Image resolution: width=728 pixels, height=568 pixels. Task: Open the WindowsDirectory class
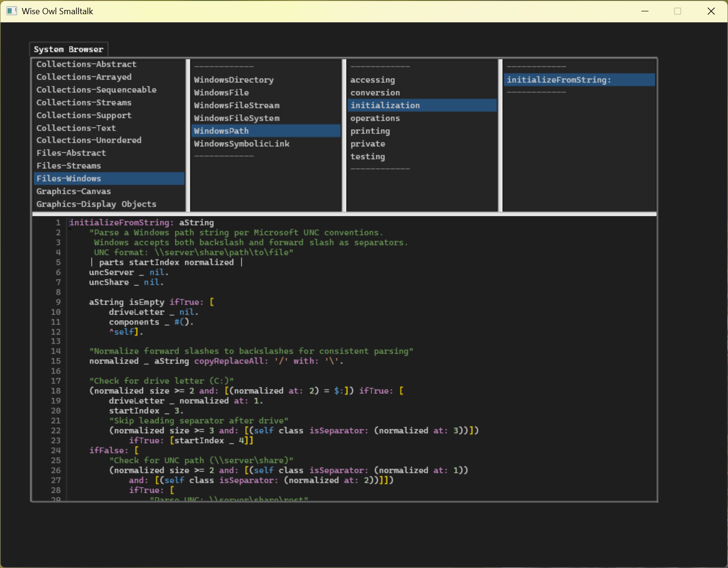click(234, 80)
